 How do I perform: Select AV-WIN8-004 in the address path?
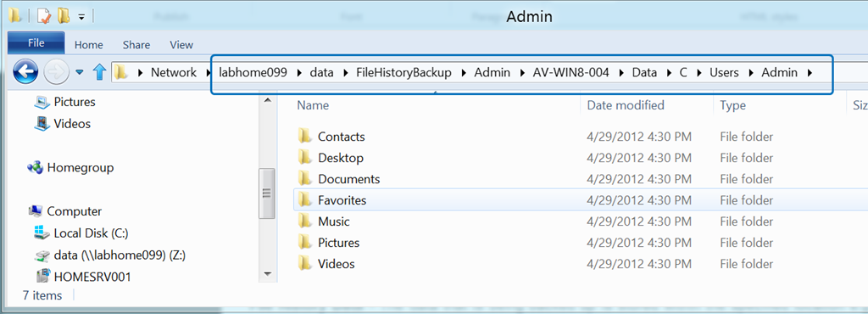pyautogui.click(x=571, y=72)
